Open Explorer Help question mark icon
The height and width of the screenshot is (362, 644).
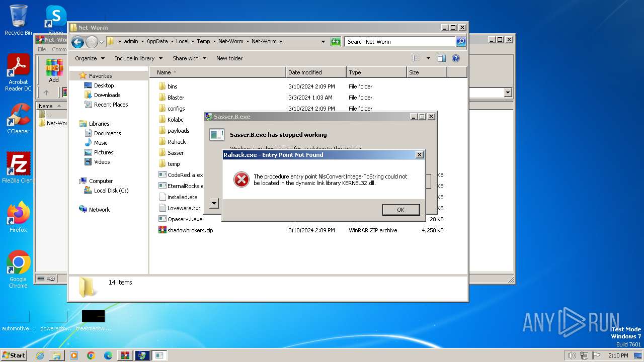456,58
